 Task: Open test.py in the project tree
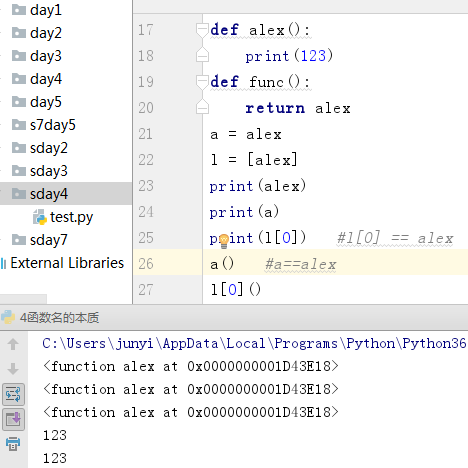pos(71,217)
